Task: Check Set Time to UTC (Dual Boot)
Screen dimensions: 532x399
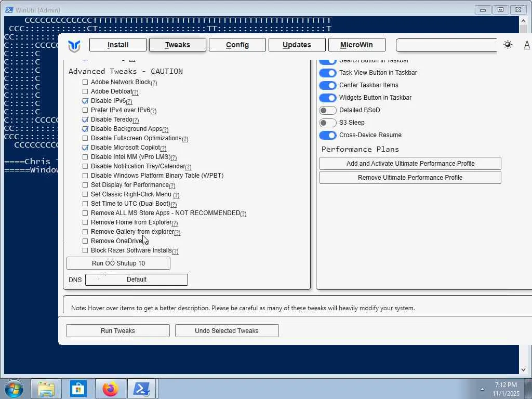Action: pyautogui.click(x=85, y=204)
